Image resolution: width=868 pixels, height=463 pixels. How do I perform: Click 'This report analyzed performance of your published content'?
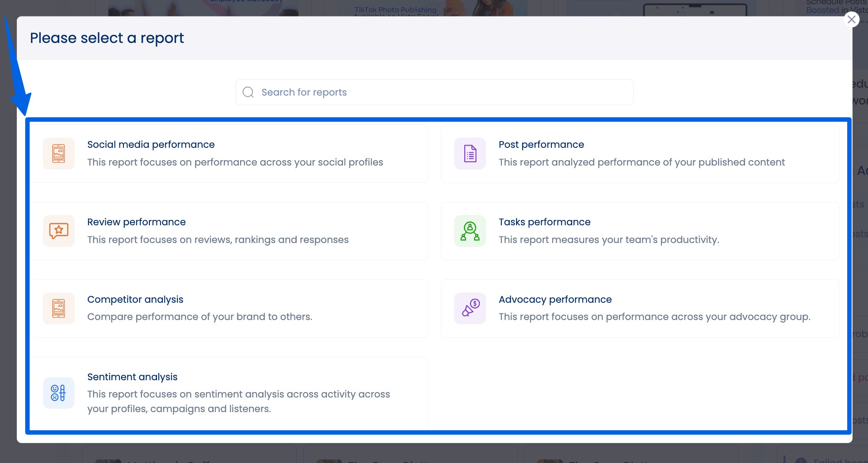pyautogui.click(x=642, y=162)
